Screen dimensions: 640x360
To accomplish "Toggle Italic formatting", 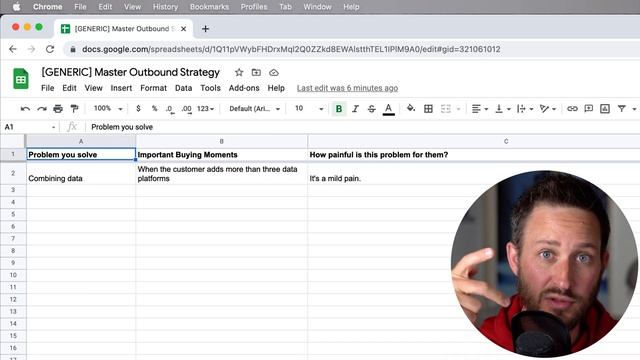I will (x=355, y=109).
